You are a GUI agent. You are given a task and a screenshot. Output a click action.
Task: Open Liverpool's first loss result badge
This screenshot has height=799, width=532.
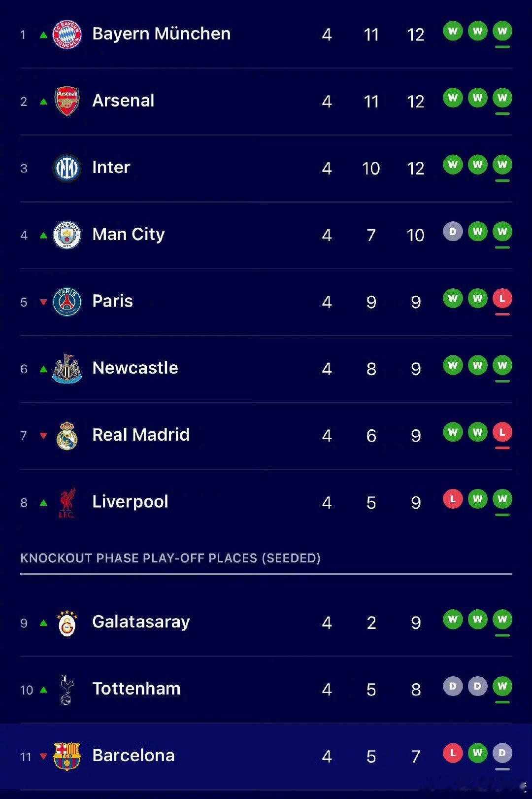pos(453,499)
